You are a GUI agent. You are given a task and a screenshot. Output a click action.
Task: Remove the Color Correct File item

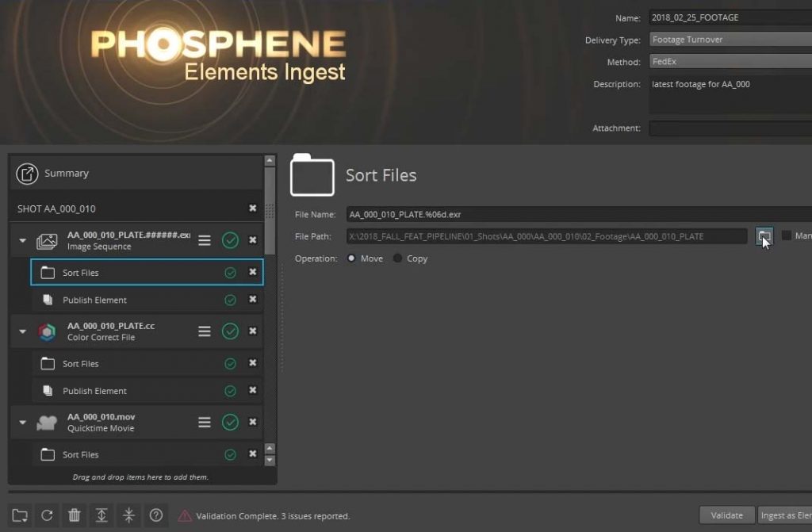(x=253, y=331)
